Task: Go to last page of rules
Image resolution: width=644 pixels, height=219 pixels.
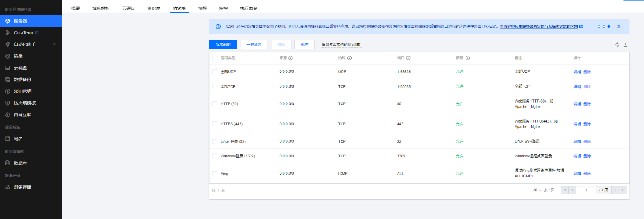Action: point(623,190)
